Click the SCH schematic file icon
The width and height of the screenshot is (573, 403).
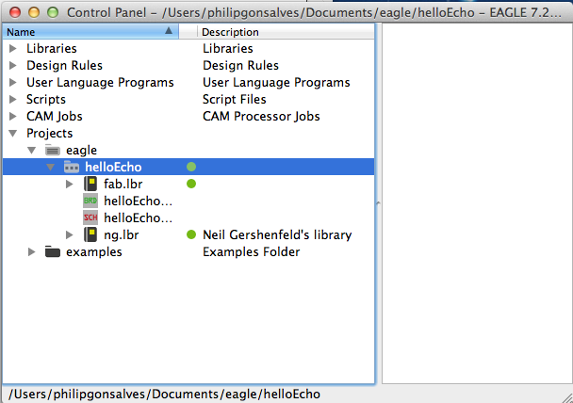point(90,218)
